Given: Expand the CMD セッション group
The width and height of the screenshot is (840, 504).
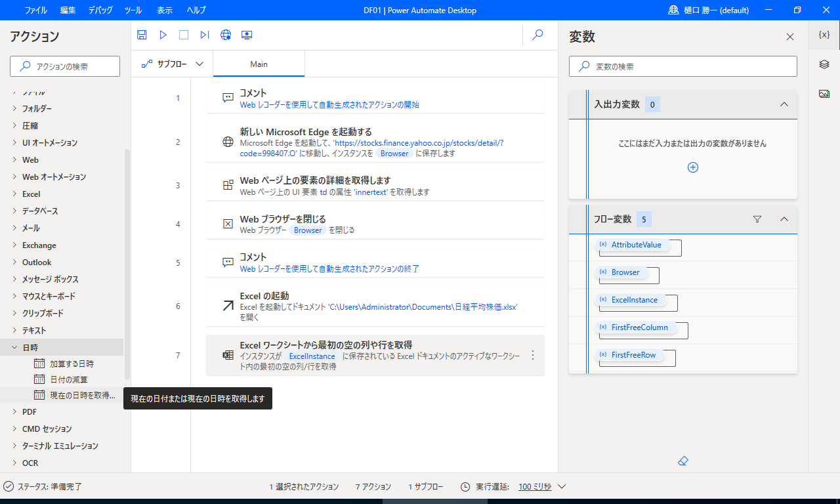Looking at the screenshot, I should (x=14, y=429).
